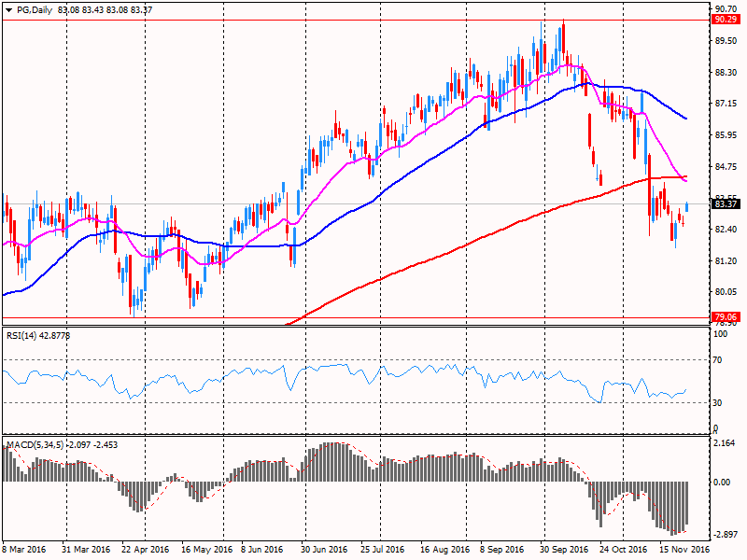Image resolution: width=747 pixels, height=560 pixels.
Task: Select the red 90.29 price level label
Action: [x=725, y=19]
